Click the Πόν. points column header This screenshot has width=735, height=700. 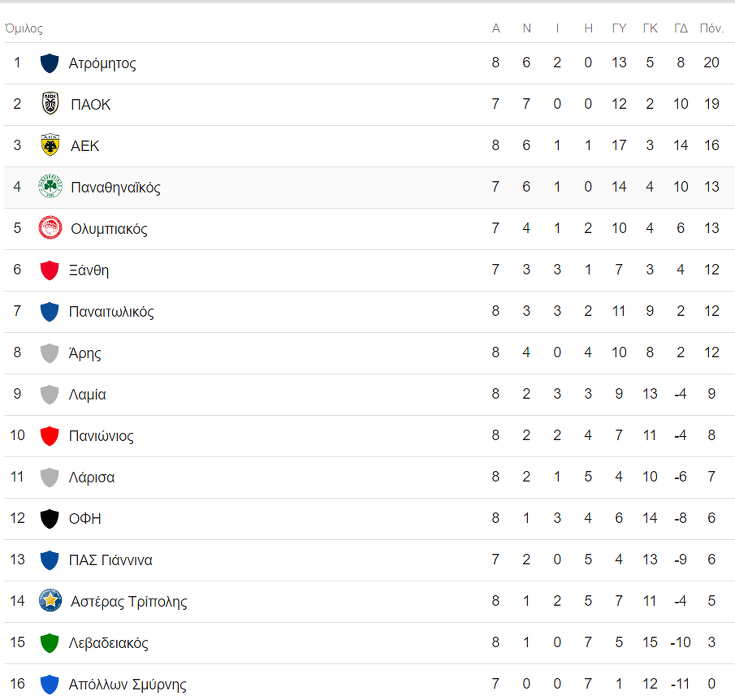pos(712,28)
